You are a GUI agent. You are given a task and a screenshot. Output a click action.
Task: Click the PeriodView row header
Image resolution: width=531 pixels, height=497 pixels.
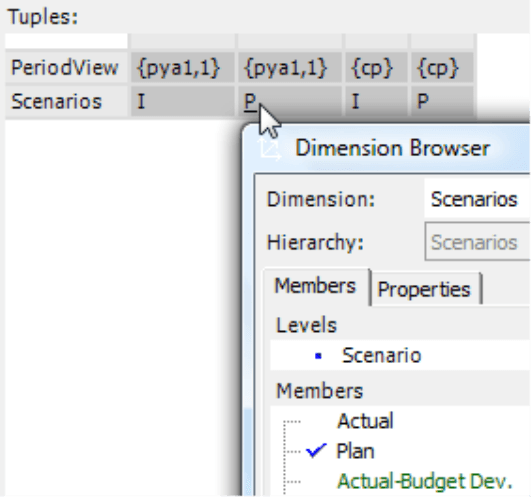pos(66,67)
